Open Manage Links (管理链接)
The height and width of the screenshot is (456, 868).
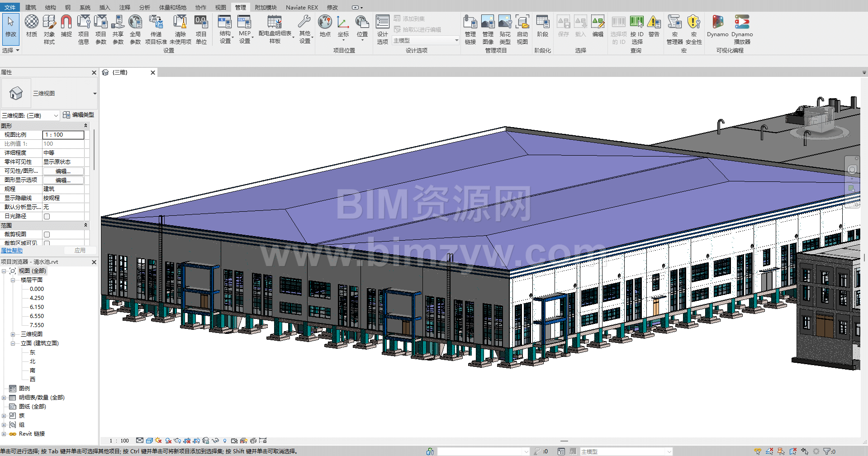point(470,29)
